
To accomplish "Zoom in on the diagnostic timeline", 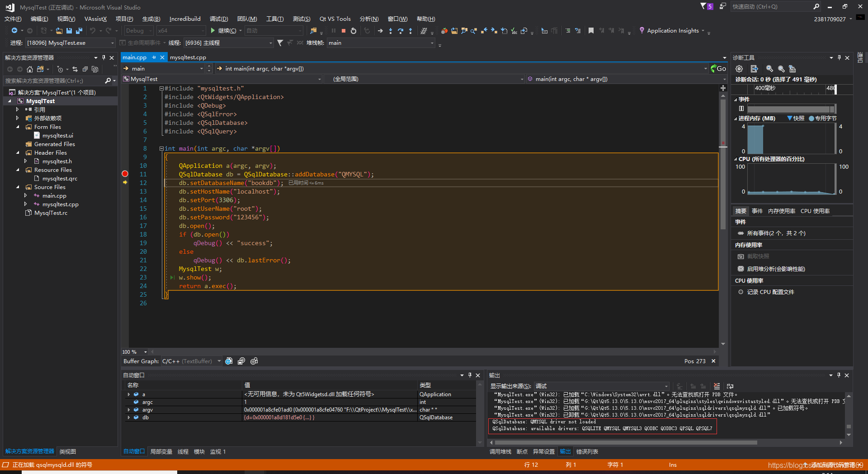I will pyautogui.click(x=769, y=69).
